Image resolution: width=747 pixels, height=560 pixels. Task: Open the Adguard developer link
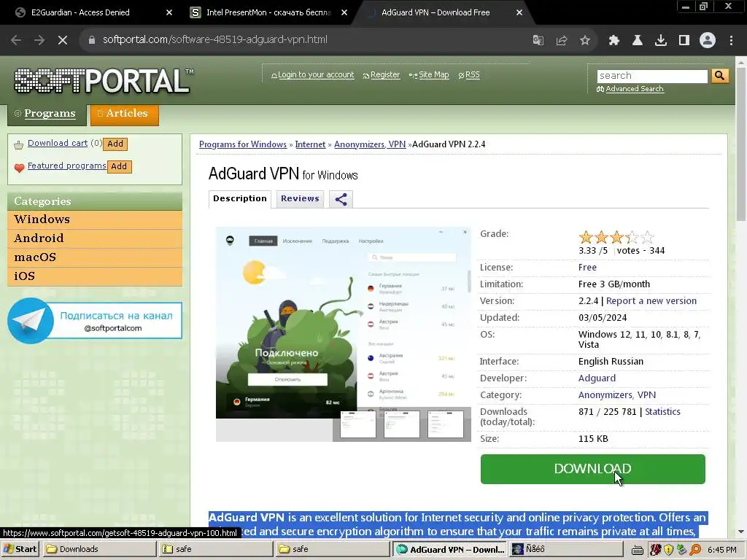(x=597, y=378)
